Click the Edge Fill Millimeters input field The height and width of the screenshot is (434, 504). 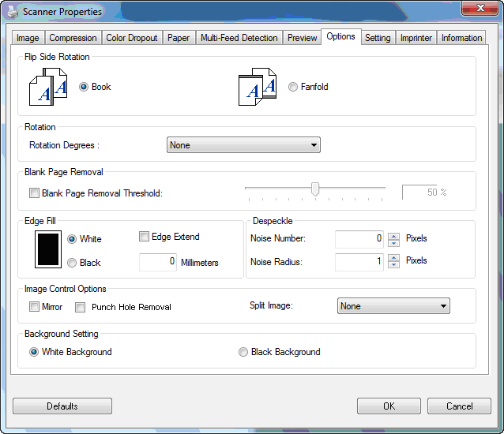tap(158, 262)
